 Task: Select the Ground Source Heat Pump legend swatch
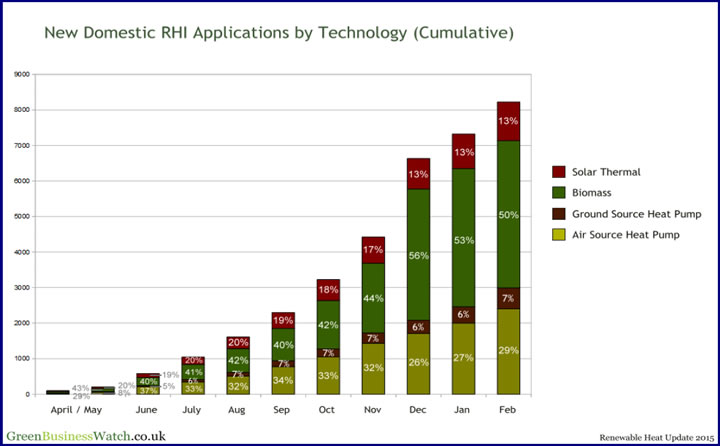pyautogui.click(x=559, y=213)
